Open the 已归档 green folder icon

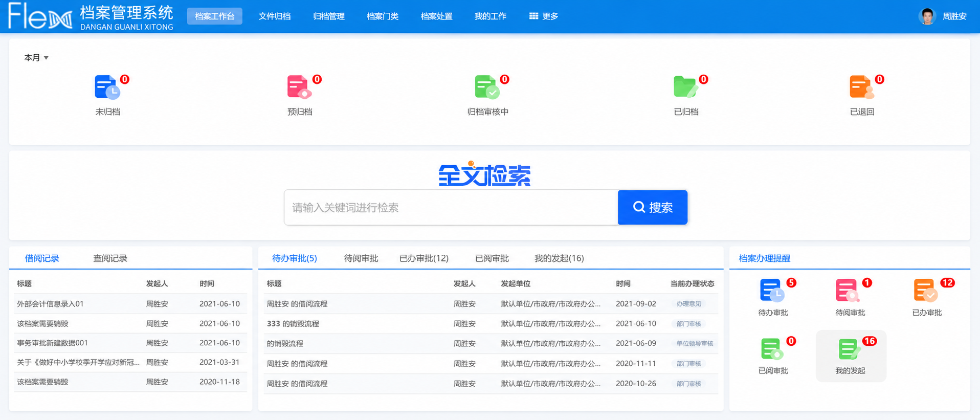686,87
